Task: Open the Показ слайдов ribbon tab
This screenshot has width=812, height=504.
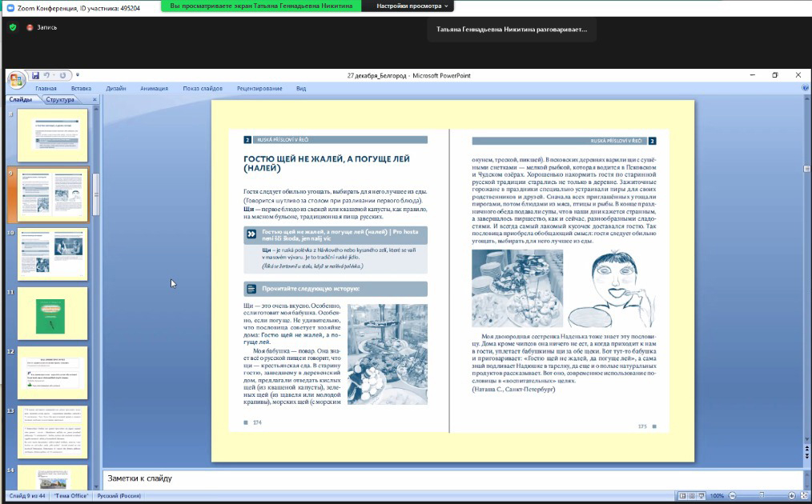Action: click(x=203, y=89)
